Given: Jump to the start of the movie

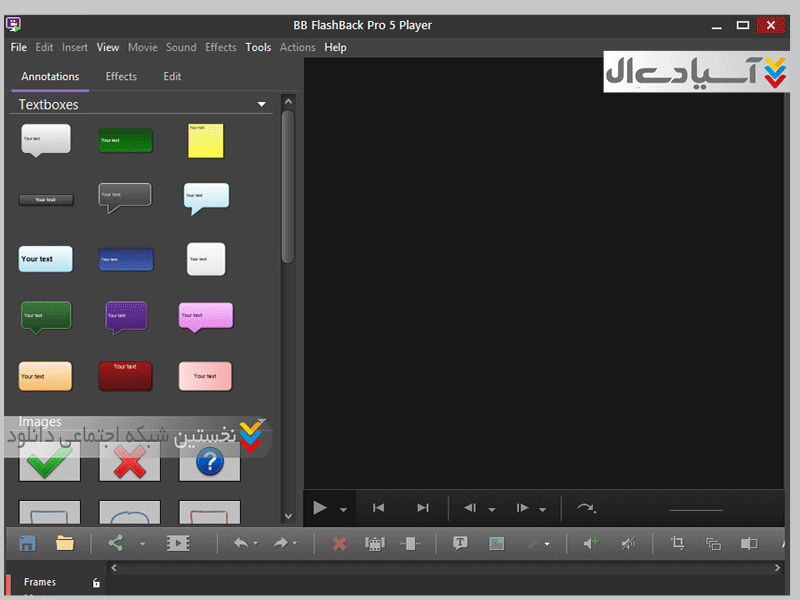Looking at the screenshot, I should pyautogui.click(x=378, y=508).
